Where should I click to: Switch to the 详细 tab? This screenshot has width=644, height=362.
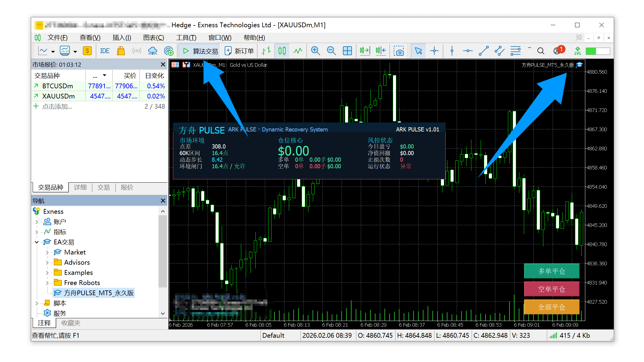(x=80, y=187)
